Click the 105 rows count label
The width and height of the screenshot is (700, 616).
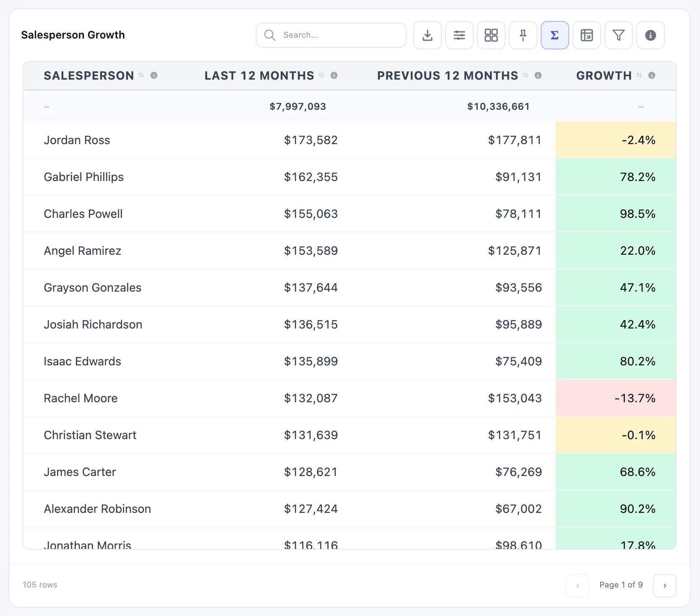(x=40, y=585)
